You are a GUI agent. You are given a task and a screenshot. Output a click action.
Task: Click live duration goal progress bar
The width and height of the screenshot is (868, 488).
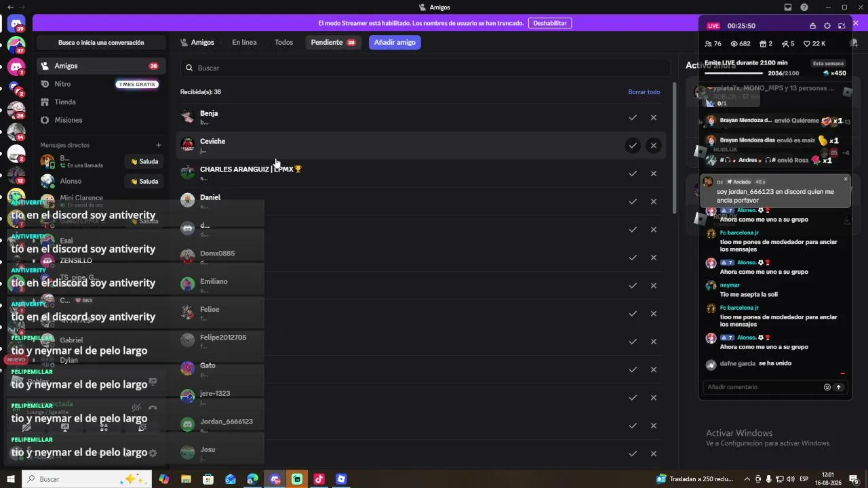point(735,73)
